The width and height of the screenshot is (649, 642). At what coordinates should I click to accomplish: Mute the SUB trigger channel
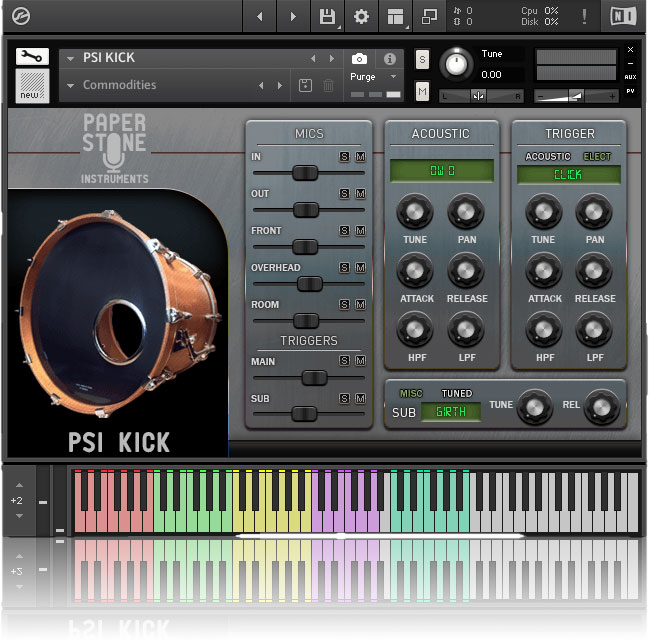pyautogui.click(x=360, y=398)
